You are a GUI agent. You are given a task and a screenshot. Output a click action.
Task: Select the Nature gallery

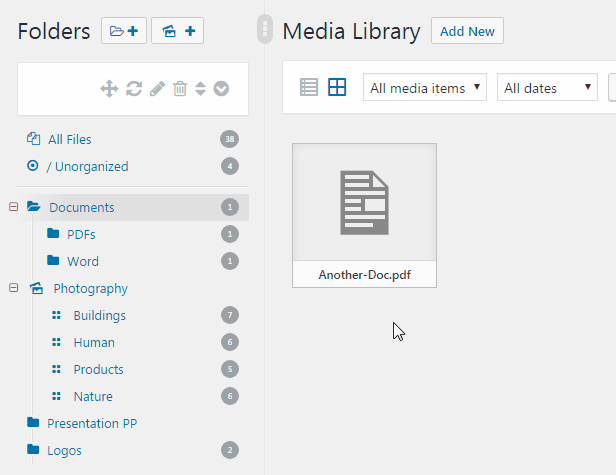pyautogui.click(x=93, y=396)
